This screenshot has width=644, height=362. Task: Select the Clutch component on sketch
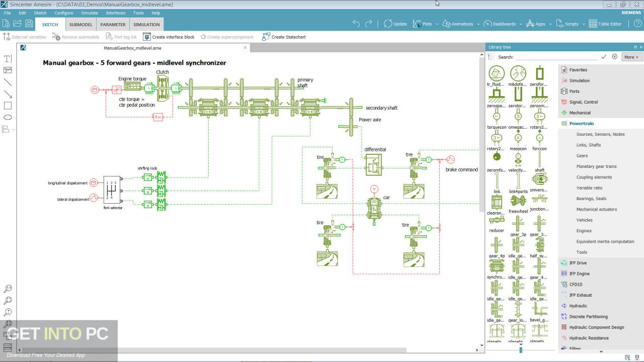coord(163,88)
